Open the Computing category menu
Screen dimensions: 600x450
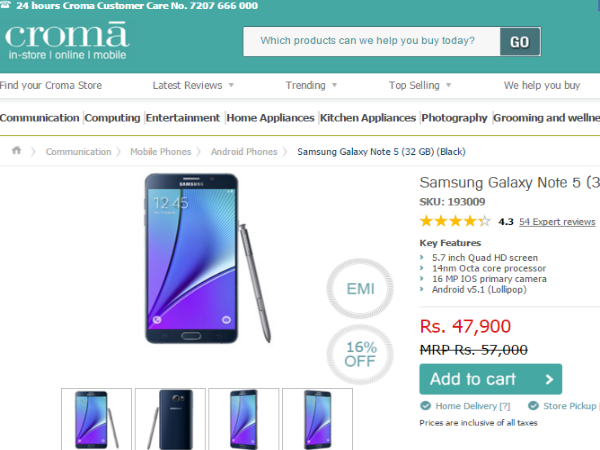112,118
